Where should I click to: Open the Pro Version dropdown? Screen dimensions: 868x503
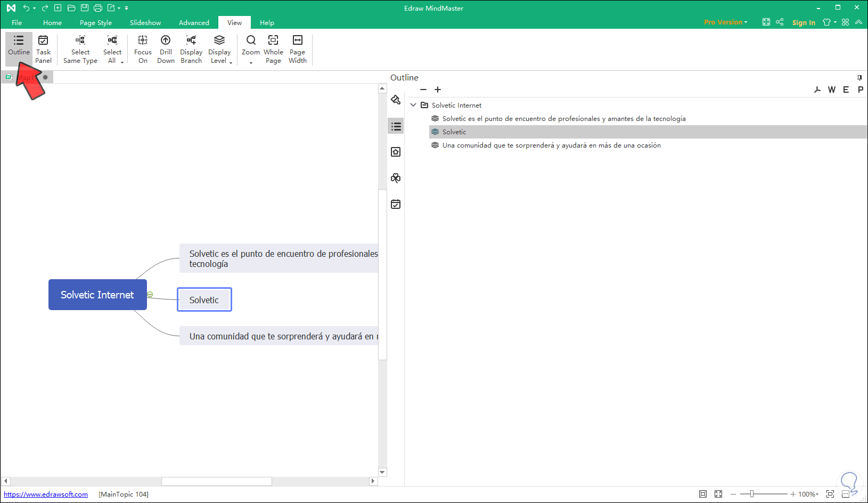[x=726, y=22]
